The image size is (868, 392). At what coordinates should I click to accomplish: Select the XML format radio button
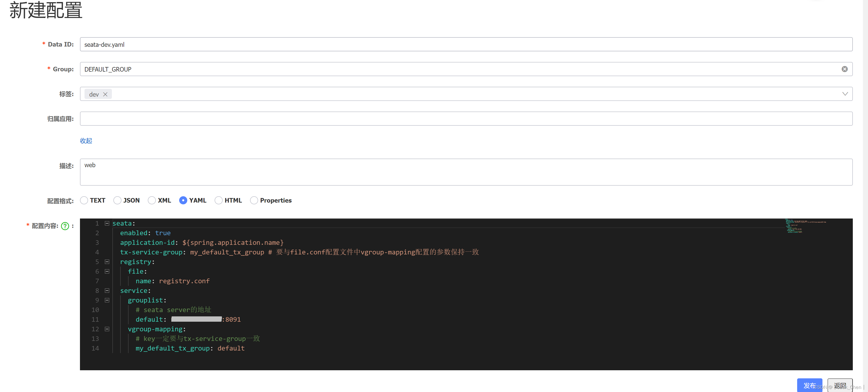[150, 200]
